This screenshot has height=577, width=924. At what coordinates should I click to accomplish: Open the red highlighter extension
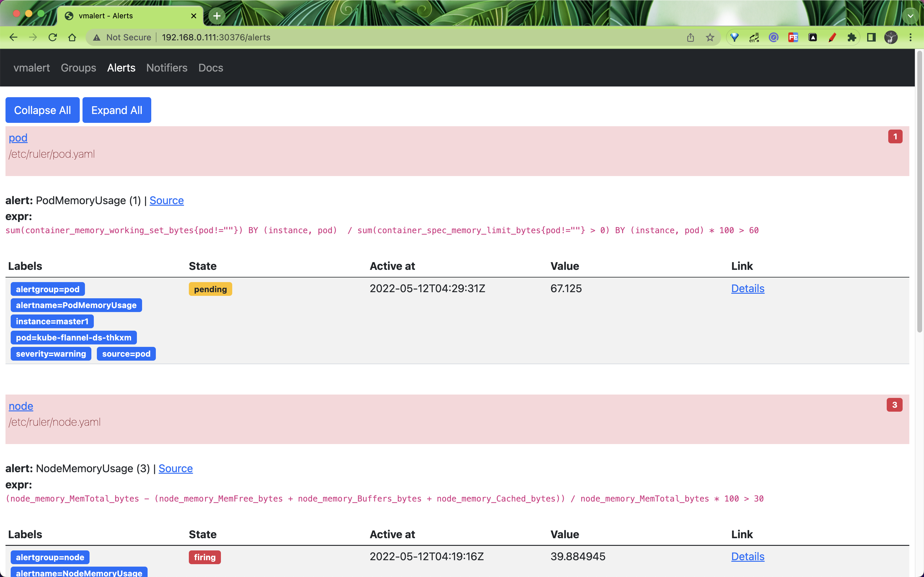coord(832,37)
